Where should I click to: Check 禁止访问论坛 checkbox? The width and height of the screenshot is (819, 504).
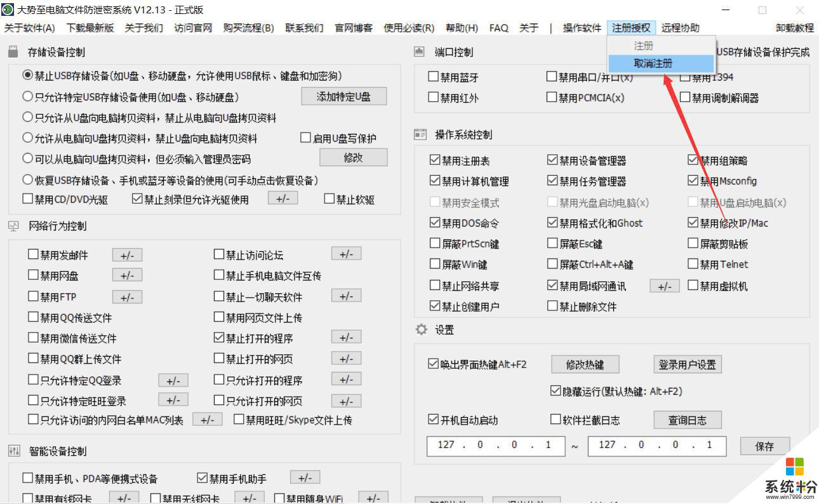click(219, 255)
